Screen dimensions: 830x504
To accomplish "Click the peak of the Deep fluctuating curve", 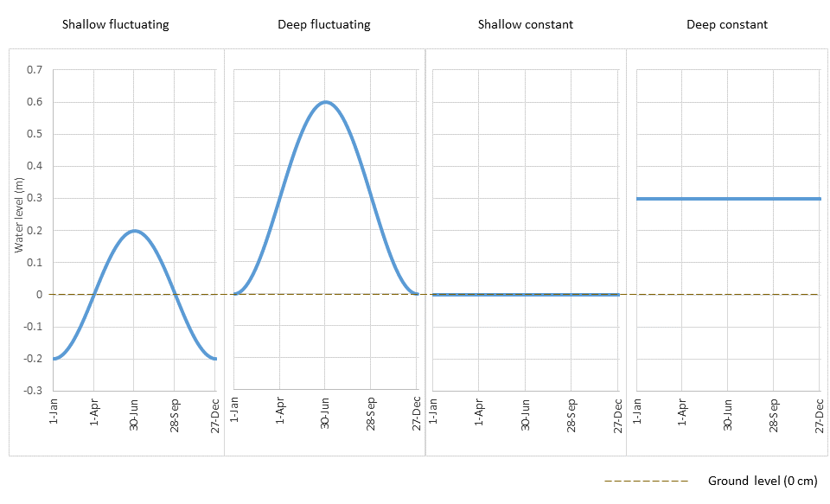I will pyautogui.click(x=325, y=102).
